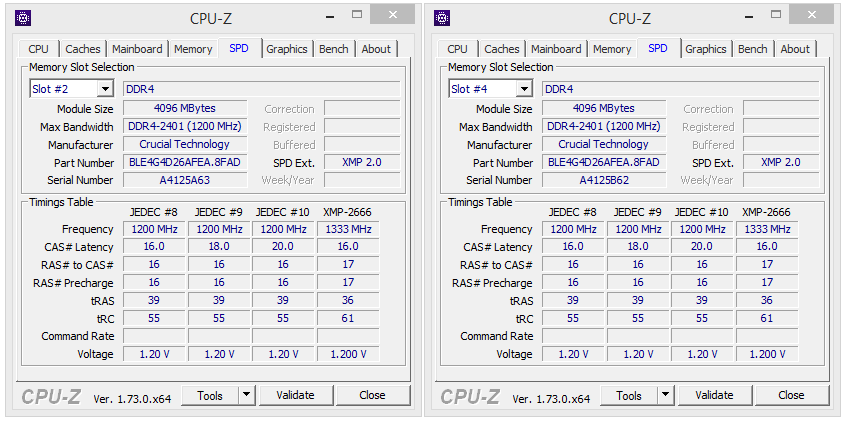Click JEDEC #9 CAS latency 18.0 in left window
The height and width of the screenshot is (422, 846).
[219, 247]
